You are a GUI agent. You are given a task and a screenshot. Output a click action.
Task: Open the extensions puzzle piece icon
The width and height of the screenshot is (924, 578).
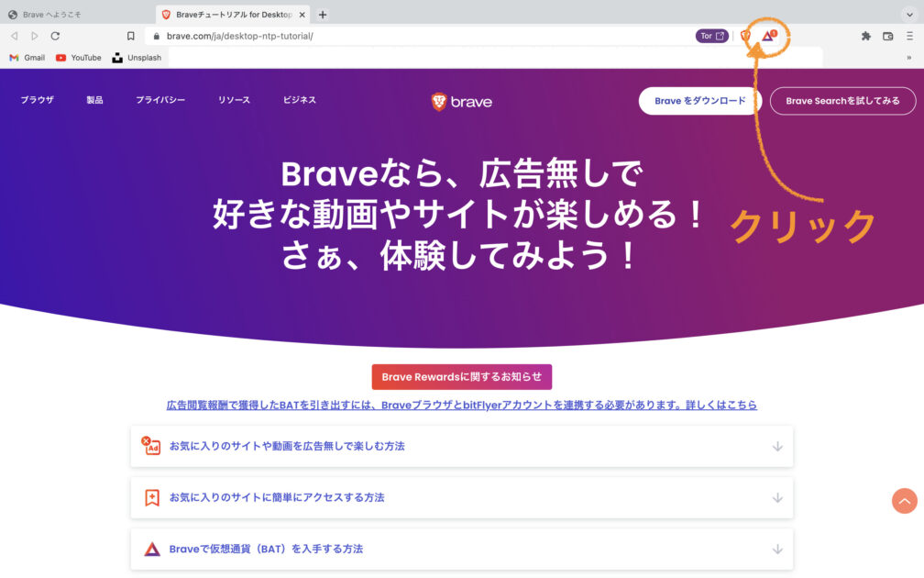(x=865, y=36)
